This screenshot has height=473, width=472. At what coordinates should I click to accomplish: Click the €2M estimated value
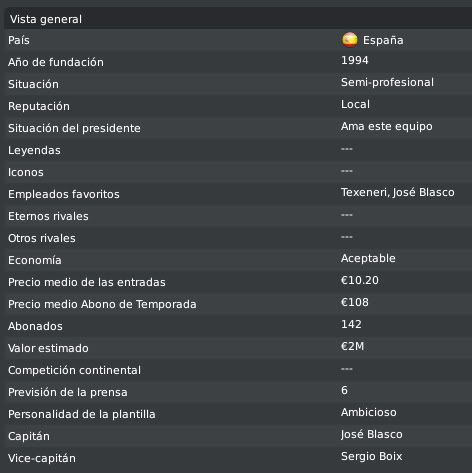click(x=352, y=346)
